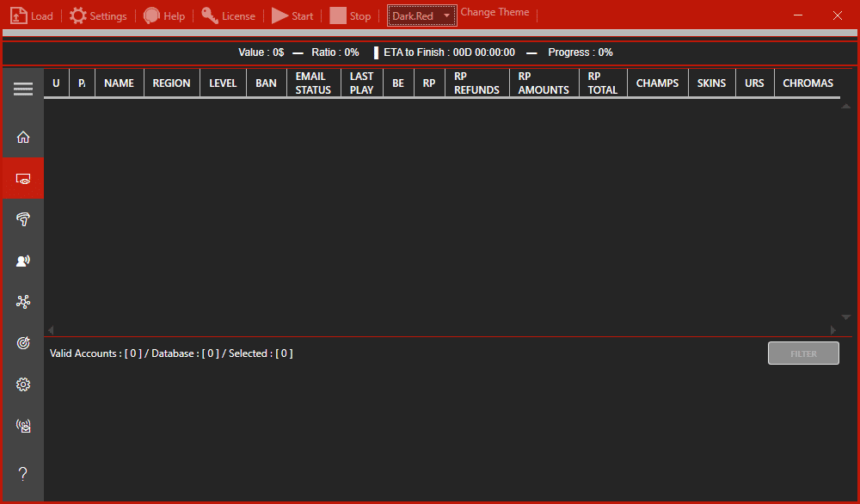Click the Change Theme label
The width and height of the screenshot is (860, 504).
(x=494, y=12)
